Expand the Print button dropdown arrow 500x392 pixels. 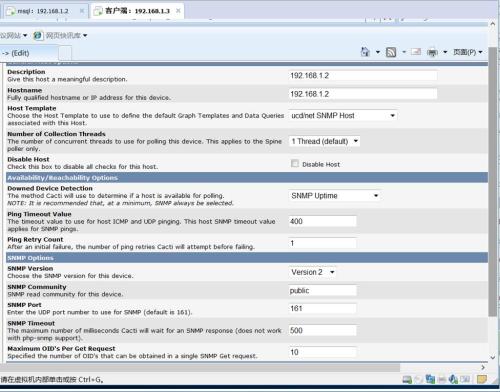[445, 52]
